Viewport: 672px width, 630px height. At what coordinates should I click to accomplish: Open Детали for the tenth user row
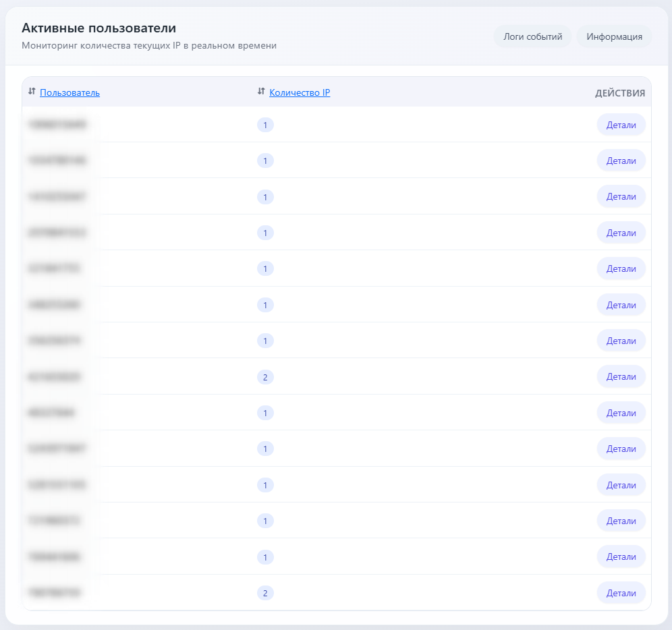point(621,449)
